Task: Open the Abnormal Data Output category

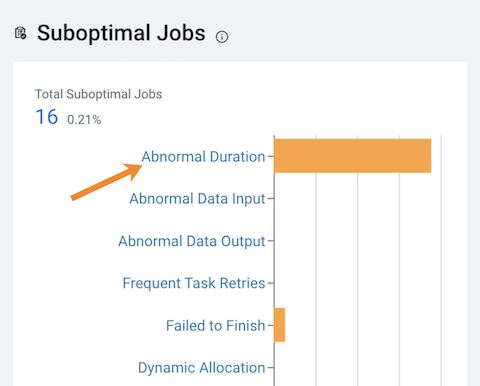Action: [192, 241]
